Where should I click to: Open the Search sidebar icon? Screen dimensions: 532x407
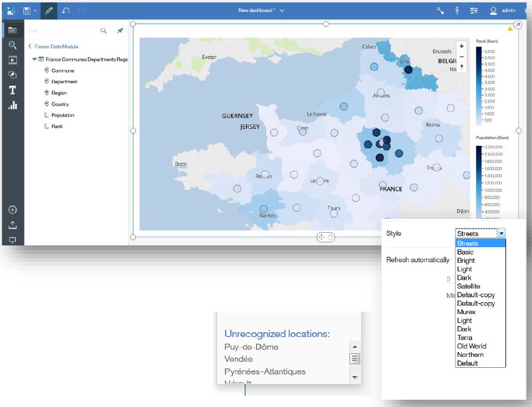[x=13, y=45]
